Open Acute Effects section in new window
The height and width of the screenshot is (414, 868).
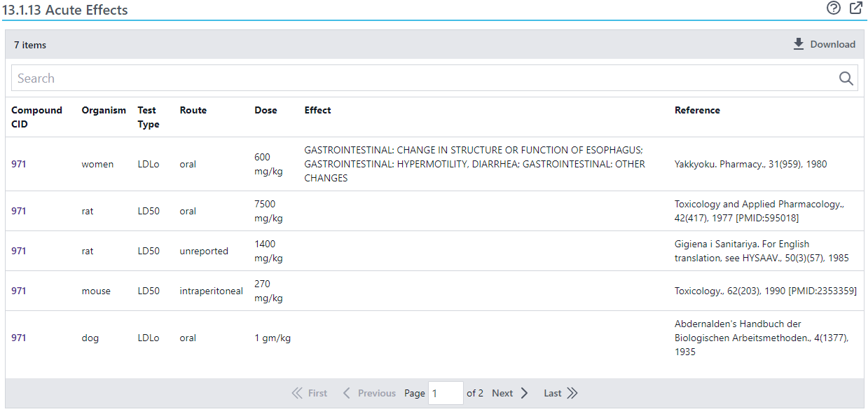click(855, 8)
